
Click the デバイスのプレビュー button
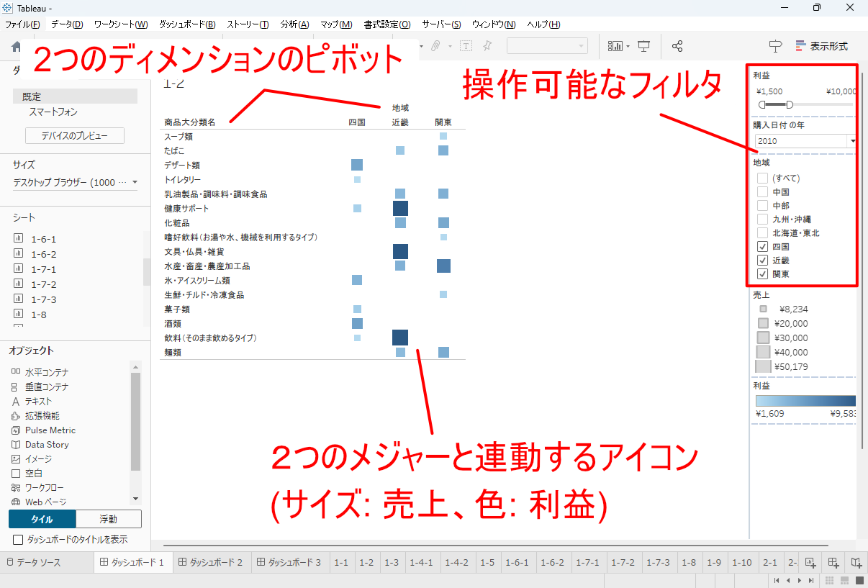pos(75,135)
